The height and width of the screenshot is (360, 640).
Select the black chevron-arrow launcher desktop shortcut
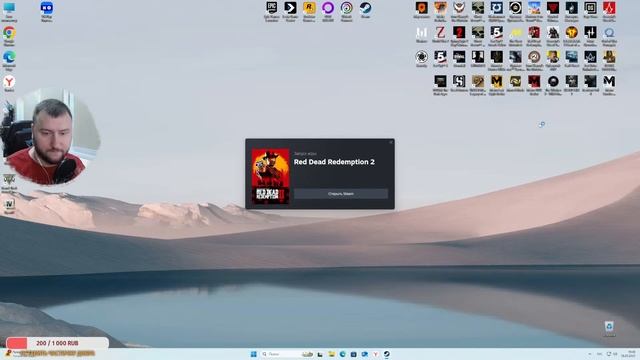pyautogui.click(x=290, y=8)
